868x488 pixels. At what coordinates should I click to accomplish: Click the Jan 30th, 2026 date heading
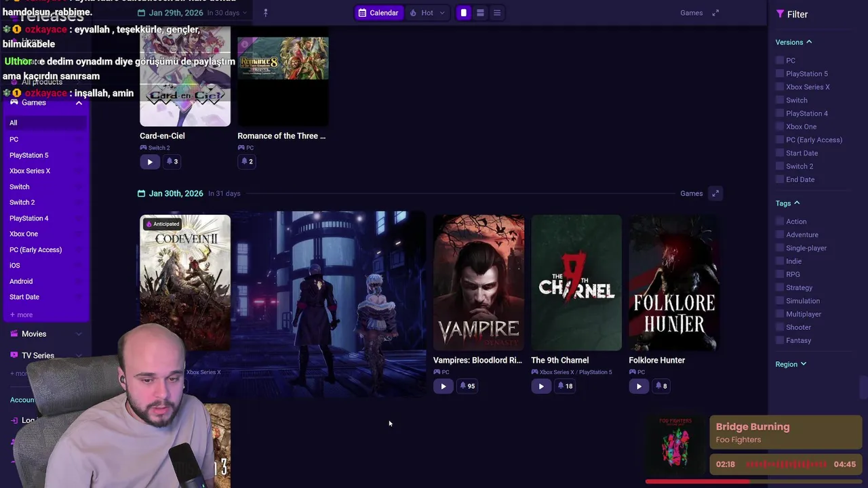[176, 193]
